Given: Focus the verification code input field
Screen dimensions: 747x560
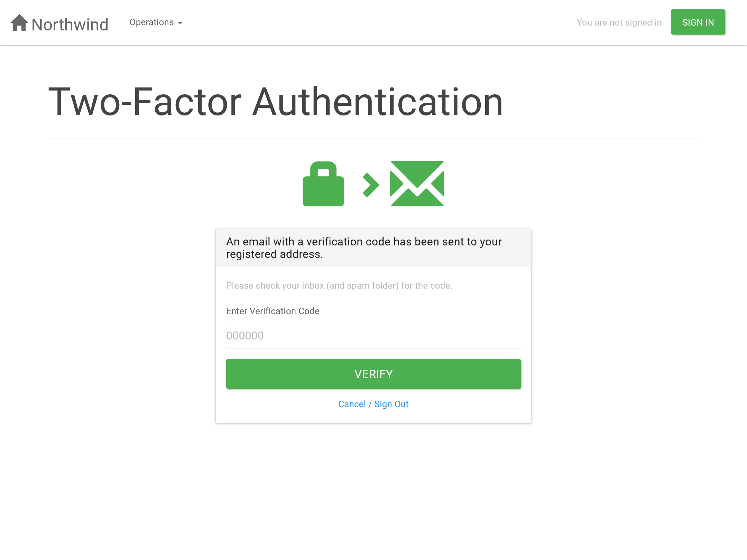Looking at the screenshot, I should [x=373, y=336].
